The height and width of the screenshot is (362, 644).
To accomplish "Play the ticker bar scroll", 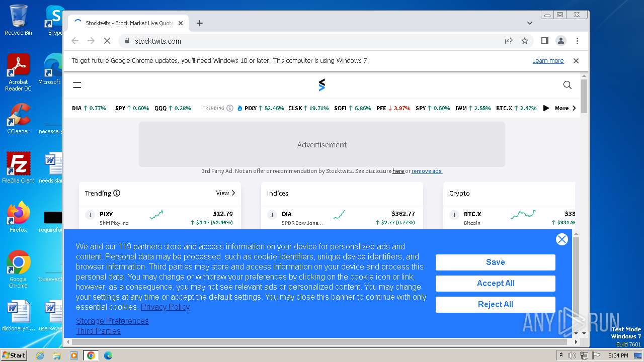I will 546,108.
